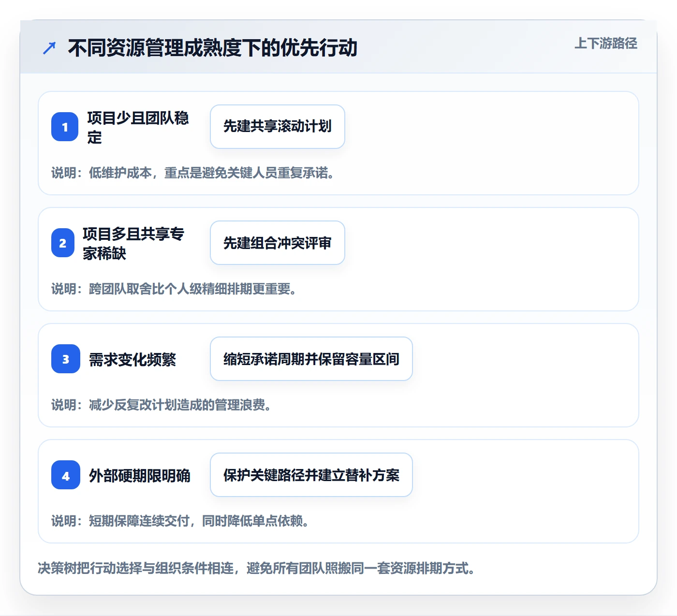677x616 pixels.
Task: Click the number 3 step badge
Action: pos(66,359)
